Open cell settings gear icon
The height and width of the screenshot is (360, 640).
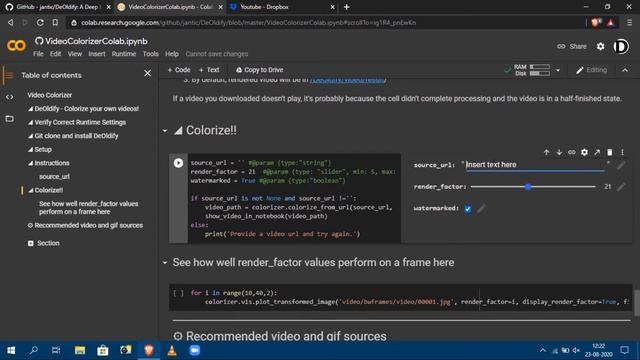584,152
